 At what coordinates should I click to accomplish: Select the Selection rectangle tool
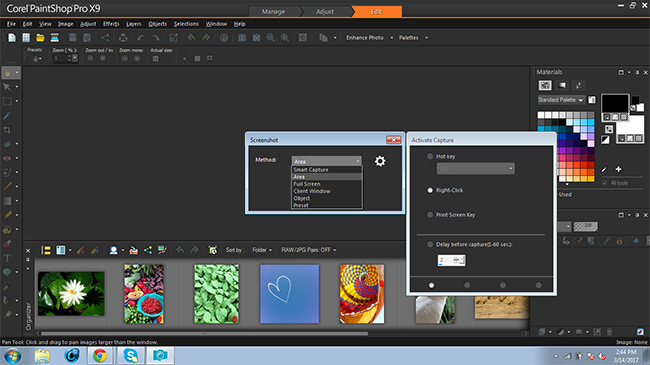7,101
